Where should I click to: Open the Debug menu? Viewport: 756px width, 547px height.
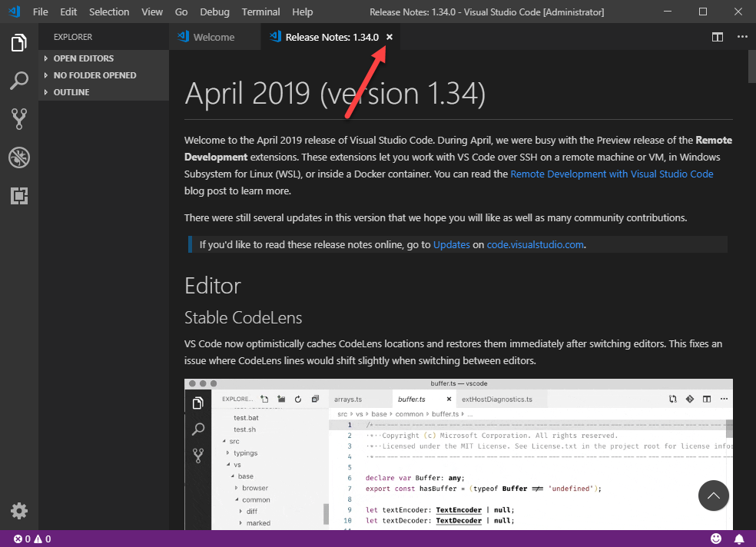point(214,12)
